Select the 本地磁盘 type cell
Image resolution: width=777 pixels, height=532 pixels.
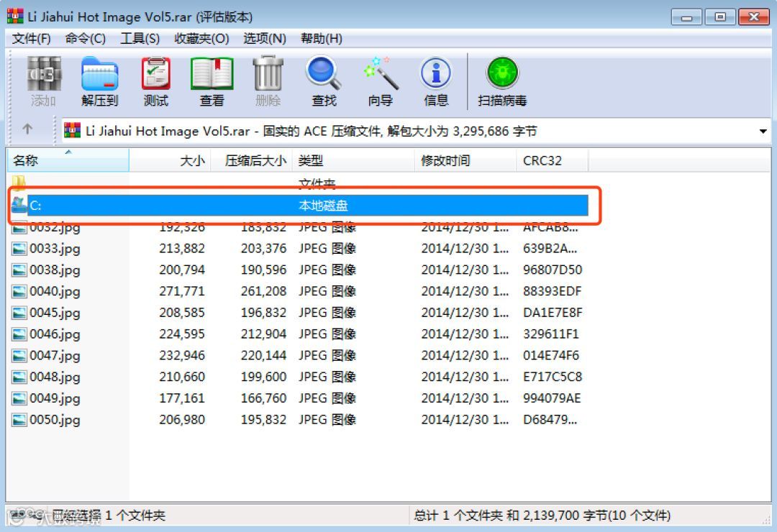click(x=323, y=205)
